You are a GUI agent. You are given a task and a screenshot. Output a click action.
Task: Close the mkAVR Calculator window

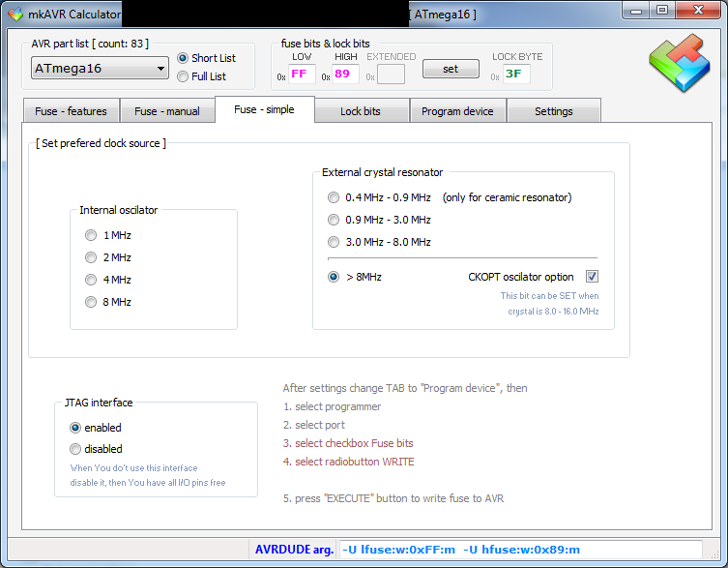pos(698,11)
